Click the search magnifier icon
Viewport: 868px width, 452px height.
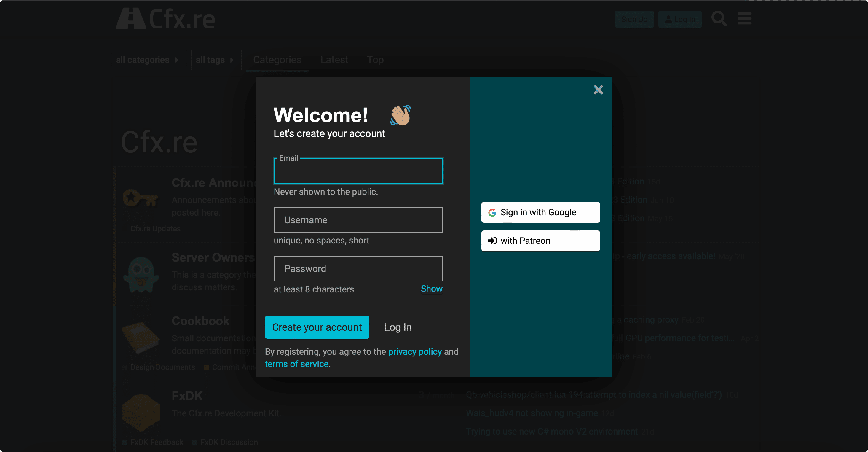point(719,19)
